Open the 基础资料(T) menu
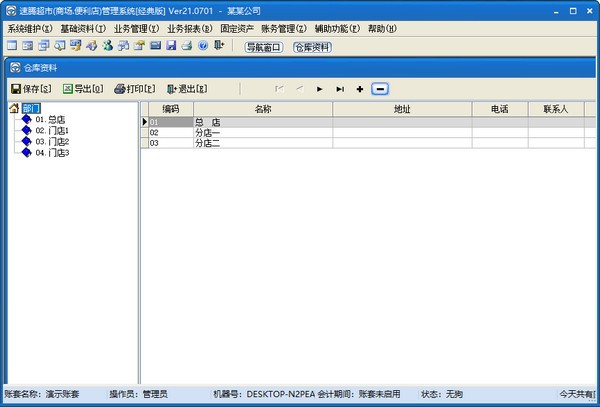600x407 pixels. click(x=83, y=29)
